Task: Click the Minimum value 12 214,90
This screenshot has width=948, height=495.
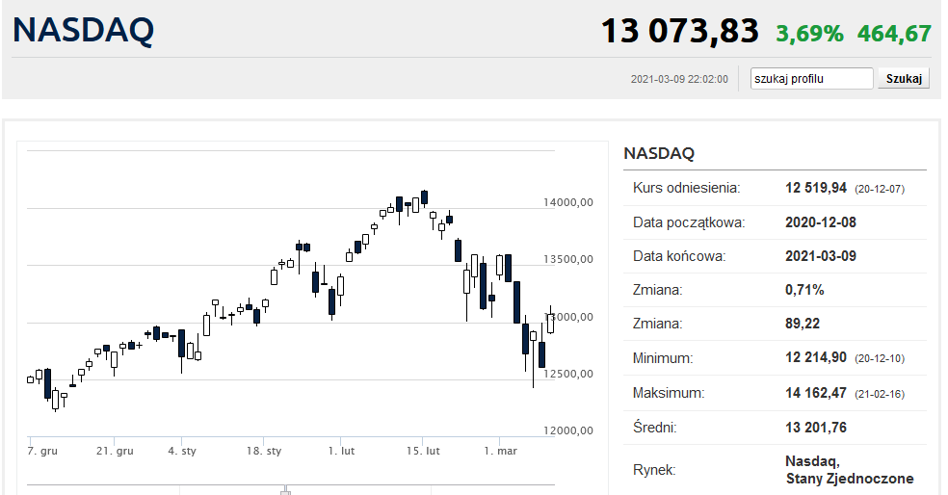Action: click(x=816, y=358)
